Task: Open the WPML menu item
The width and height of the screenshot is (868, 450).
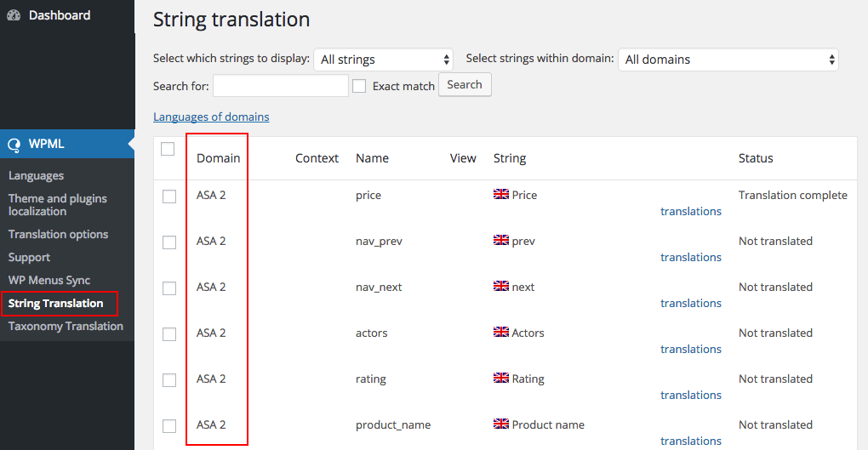Action: (x=67, y=144)
